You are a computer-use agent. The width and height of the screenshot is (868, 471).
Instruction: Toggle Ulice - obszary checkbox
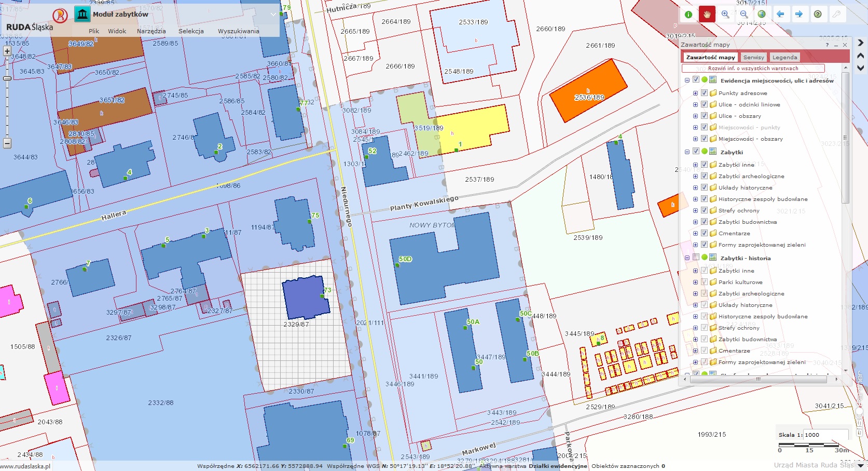tap(704, 116)
